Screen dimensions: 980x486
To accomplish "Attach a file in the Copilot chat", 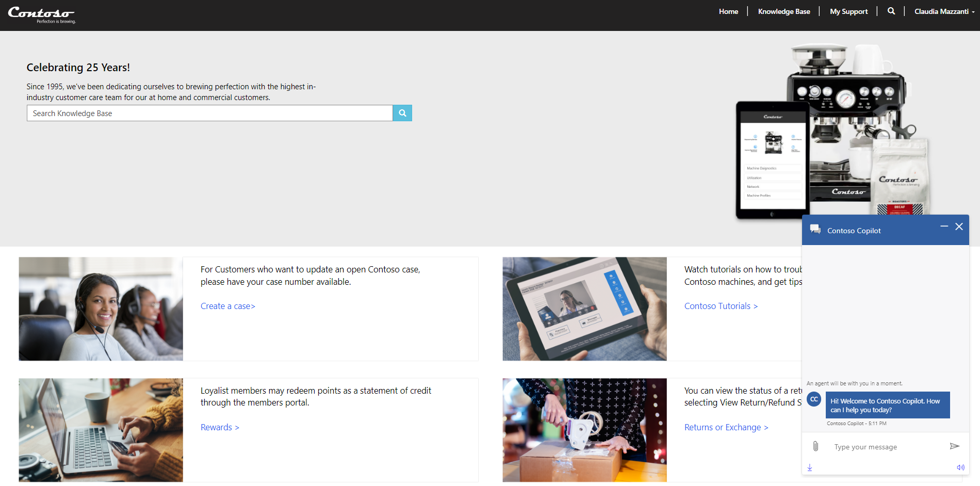I will tap(815, 446).
